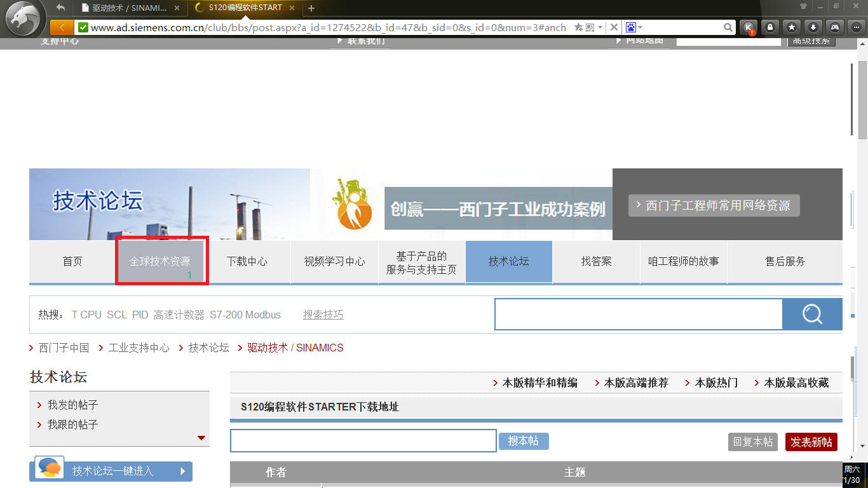Image resolution: width=868 pixels, height=488 pixels.
Task: Click the 高级搜索 button at top
Action: coord(811,41)
